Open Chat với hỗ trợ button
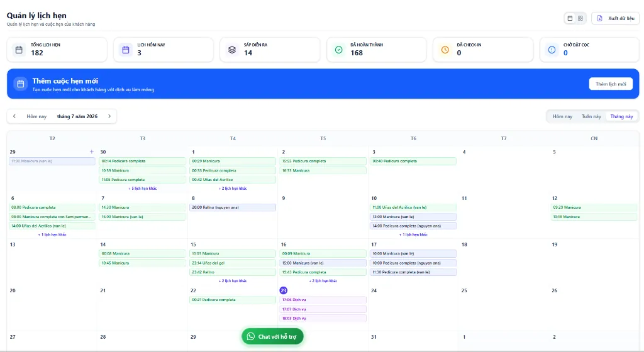This screenshot has width=644, height=352. pyautogui.click(x=272, y=336)
